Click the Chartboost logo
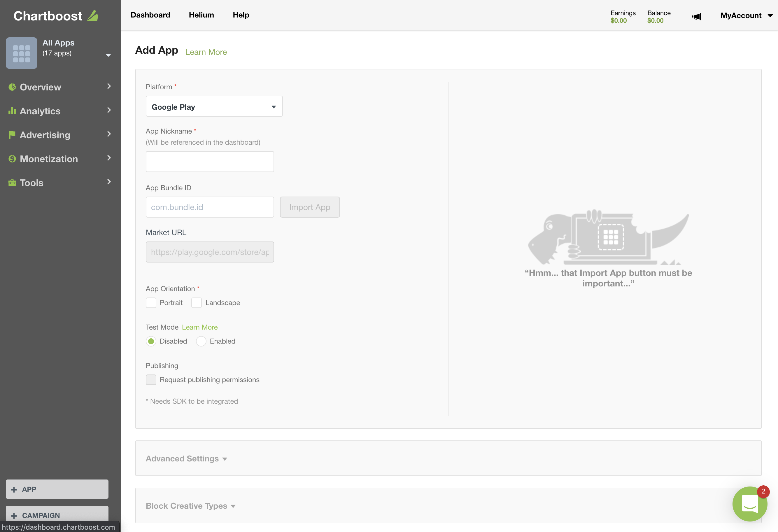Screen dimensions: 778x532 (55, 15)
